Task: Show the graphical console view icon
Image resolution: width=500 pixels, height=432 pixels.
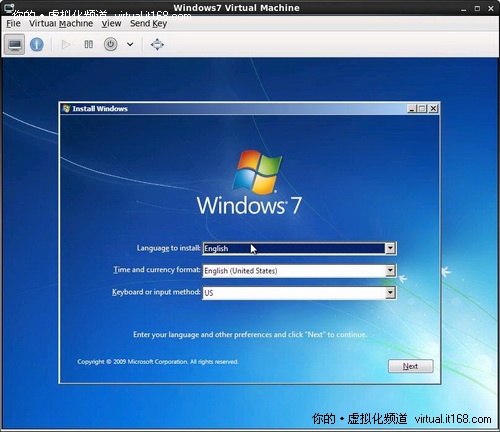Action: click(15, 44)
